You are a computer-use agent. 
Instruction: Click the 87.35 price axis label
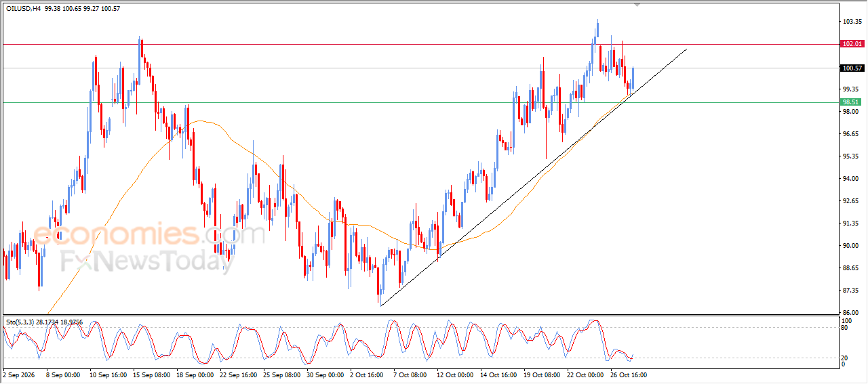coord(852,290)
